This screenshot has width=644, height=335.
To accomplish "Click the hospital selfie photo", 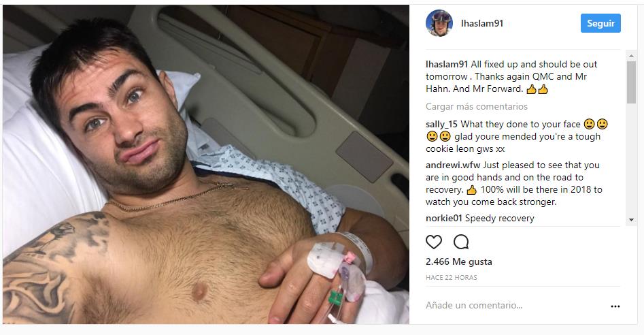I will [x=206, y=164].
